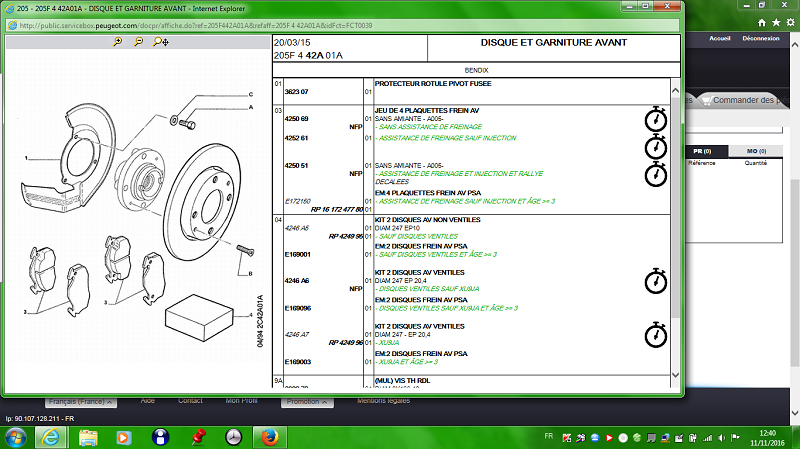Select part number 4250 51
The width and height of the screenshot is (800, 449).
(296, 166)
